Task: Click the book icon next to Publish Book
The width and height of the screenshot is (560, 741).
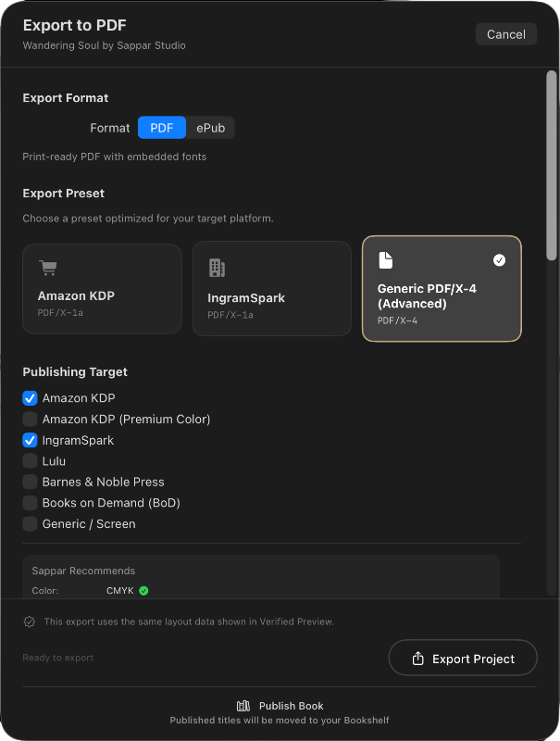Action: point(243,705)
